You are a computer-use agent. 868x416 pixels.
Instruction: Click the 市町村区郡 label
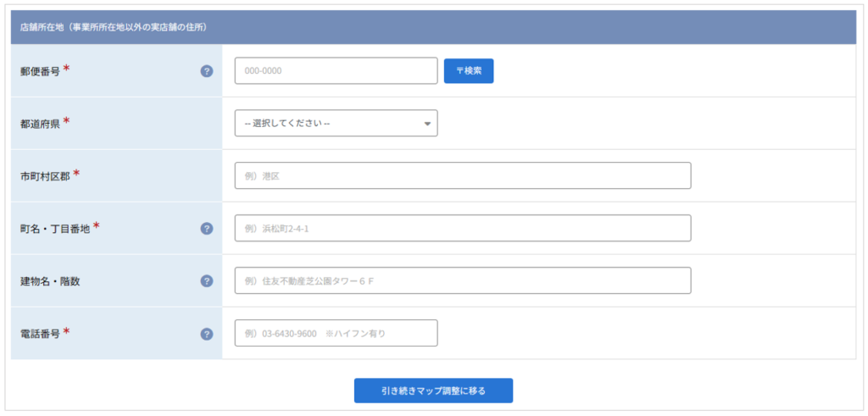pos(45,176)
